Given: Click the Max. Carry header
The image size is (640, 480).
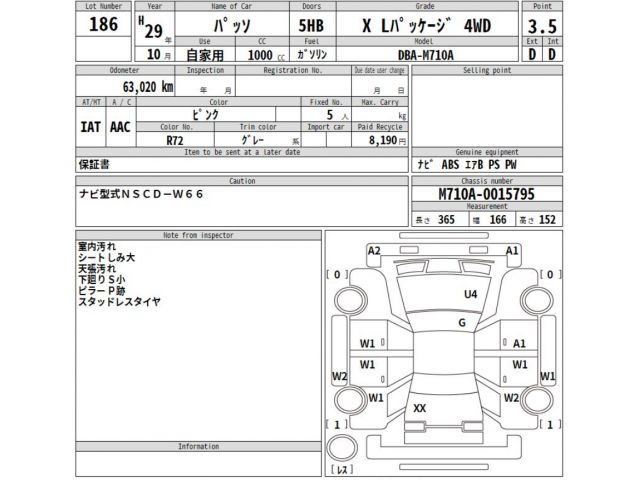Looking at the screenshot, I should [380, 102].
